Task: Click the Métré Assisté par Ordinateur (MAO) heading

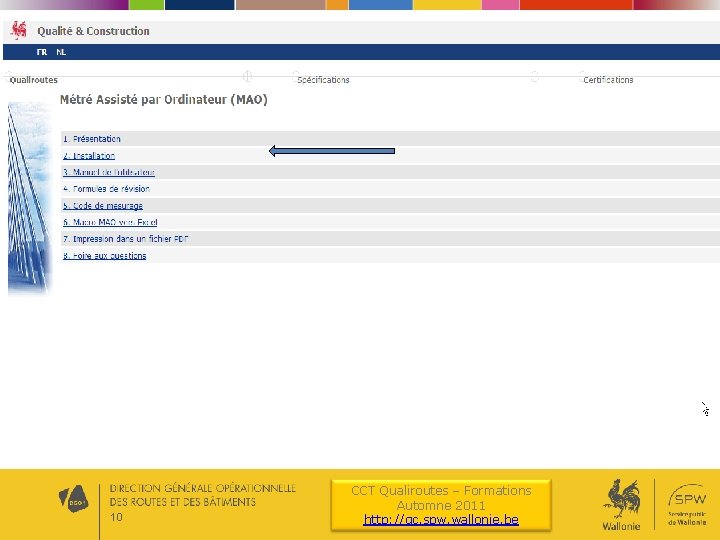Action: coord(163,100)
